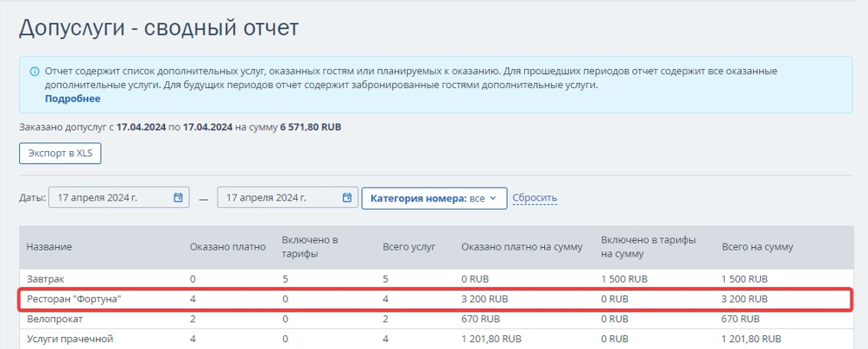Viewport: 868px width, 349px height.
Task: Click the Оказано платно column header
Action: pos(227,247)
